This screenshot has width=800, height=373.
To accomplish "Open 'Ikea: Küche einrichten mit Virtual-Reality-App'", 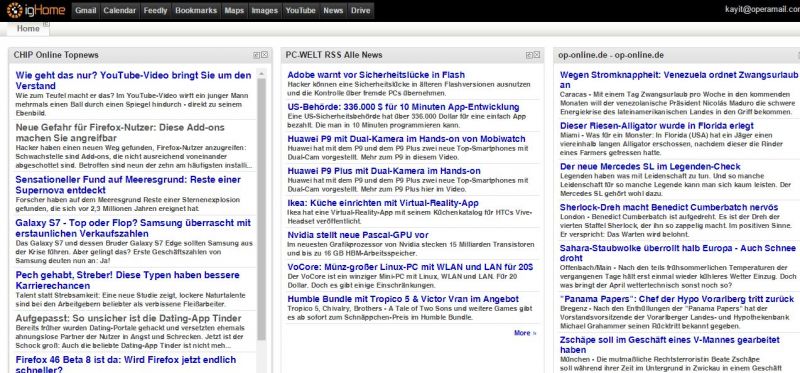I will click(x=383, y=203).
